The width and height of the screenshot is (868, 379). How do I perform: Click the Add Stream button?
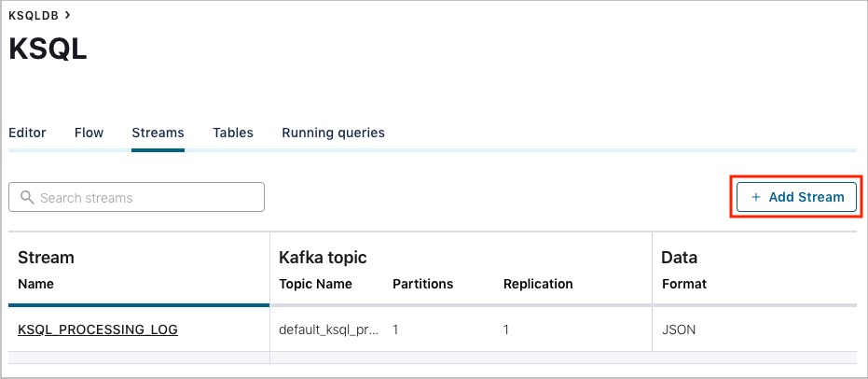796,197
